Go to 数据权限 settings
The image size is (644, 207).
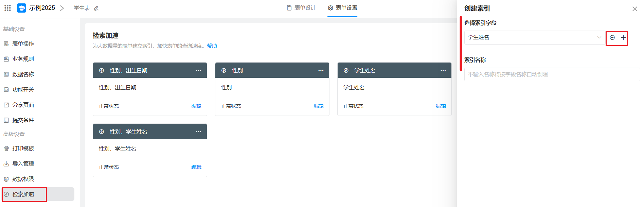pos(23,179)
